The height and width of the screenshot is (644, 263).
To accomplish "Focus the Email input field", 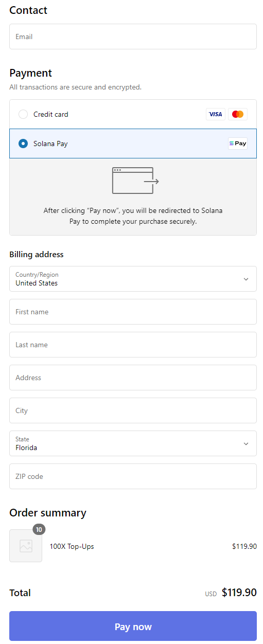I will (x=133, y=37).
